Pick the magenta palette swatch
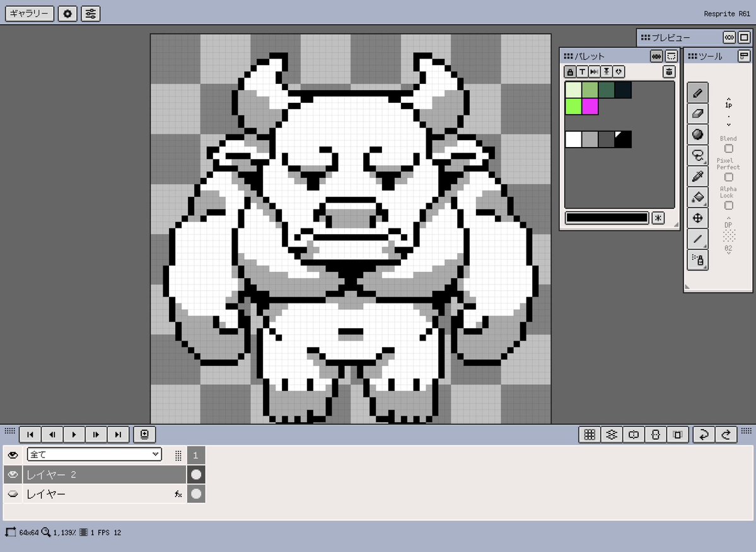The image size is (756, 552). tap(590, 107)
